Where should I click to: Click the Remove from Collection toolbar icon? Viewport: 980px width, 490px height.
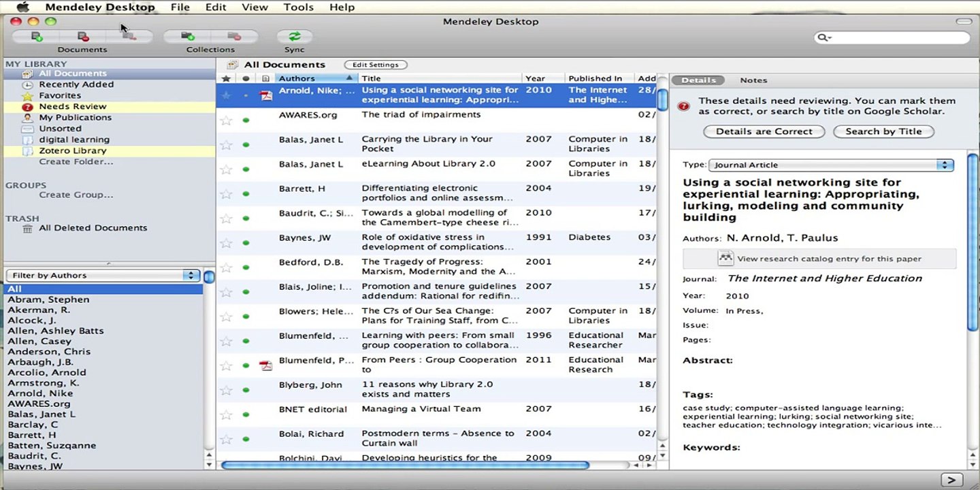tap(129, 36)
